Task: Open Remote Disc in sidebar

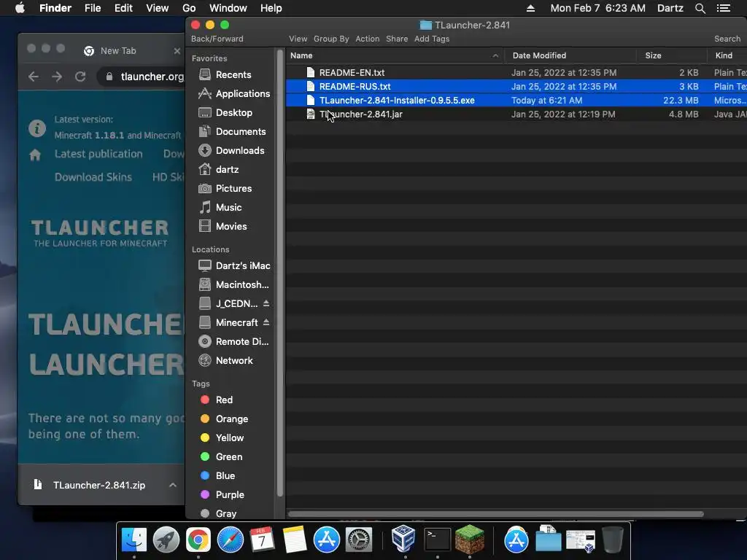Action: (234, 342)
